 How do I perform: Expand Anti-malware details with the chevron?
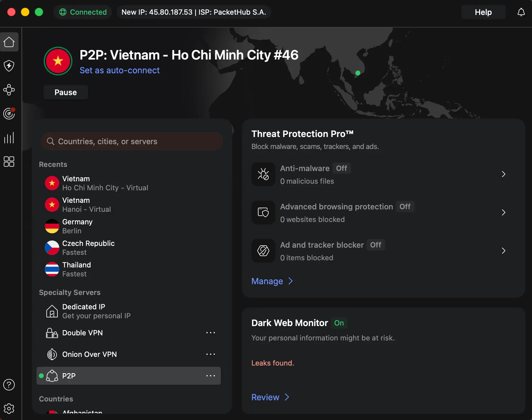[x=503, y=174]
